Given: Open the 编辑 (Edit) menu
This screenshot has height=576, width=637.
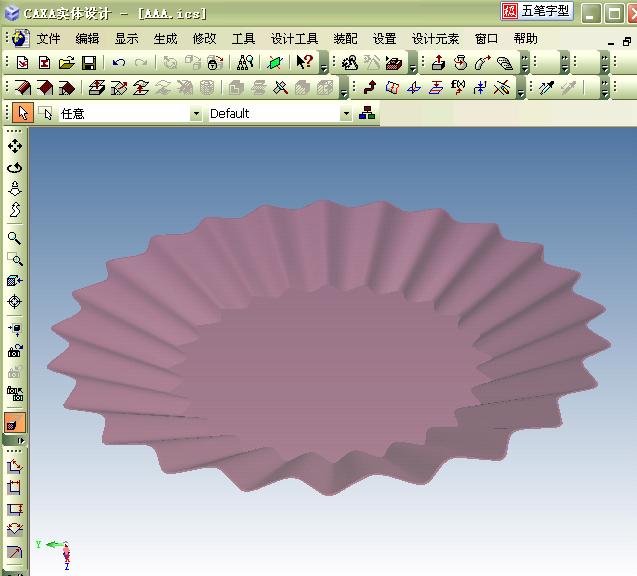Looking at the screenshot, I should (87, 39).
